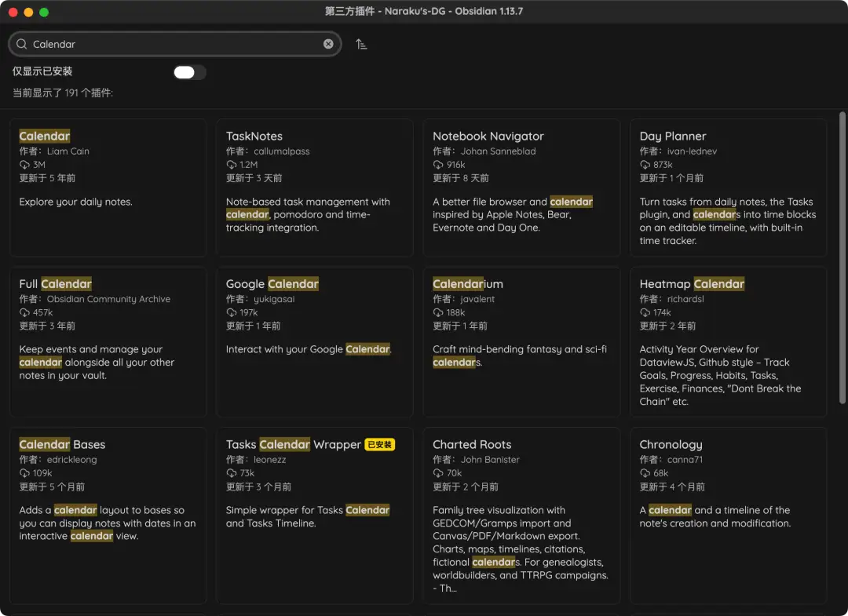Click the author line callumalpass
This screenshot has height=616, width=848.
pyautogui.click(x=268, y=151)
